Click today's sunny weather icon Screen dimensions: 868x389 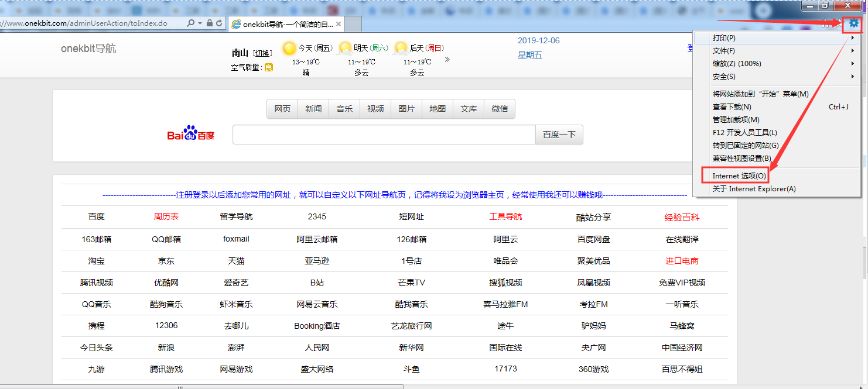pyautogui.click(x=289, y=49)
